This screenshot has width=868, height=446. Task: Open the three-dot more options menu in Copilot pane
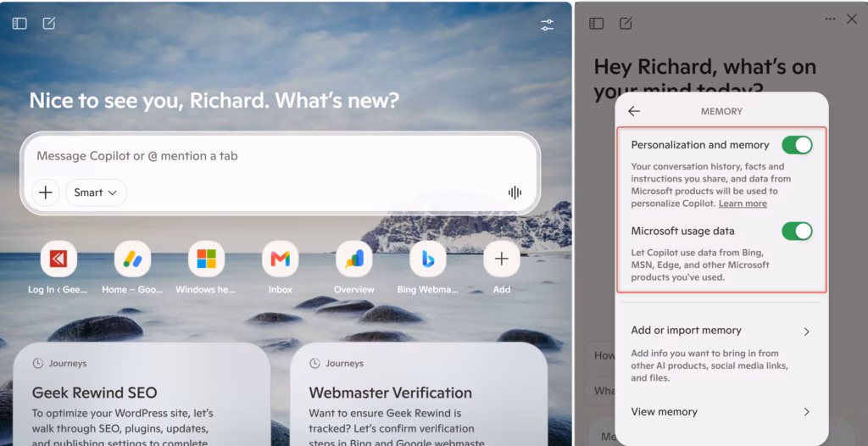click(830, 19)
